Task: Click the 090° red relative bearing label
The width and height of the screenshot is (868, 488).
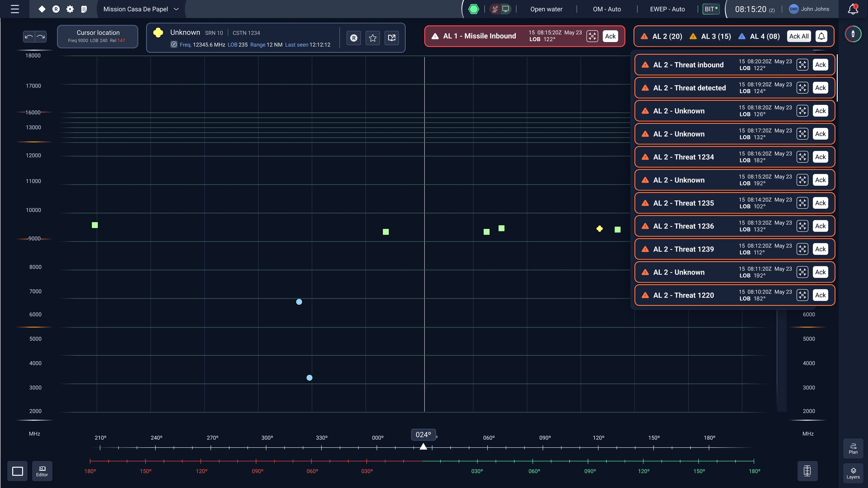Action: [x=257, y=471]
